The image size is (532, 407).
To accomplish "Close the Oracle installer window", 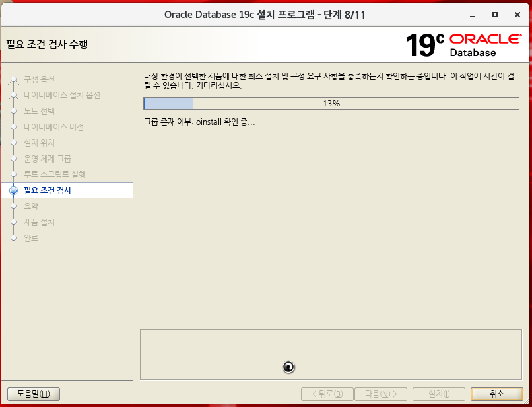I will click(x=517, y=15).
